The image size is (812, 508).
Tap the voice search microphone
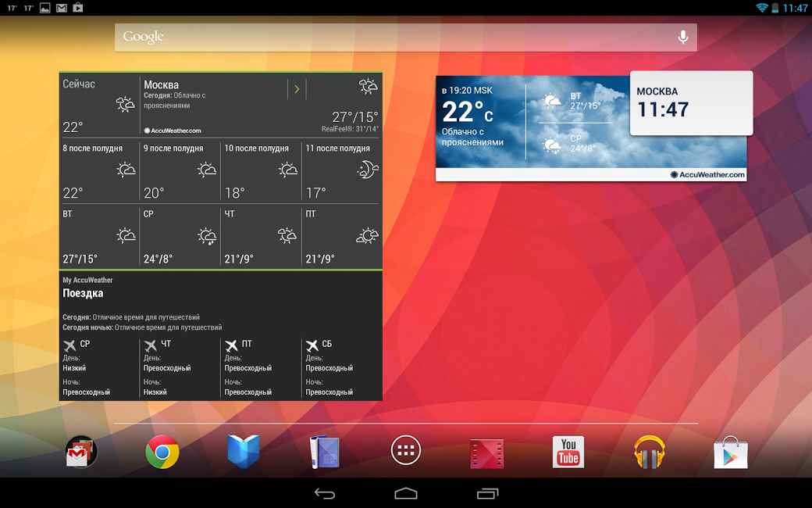683,37
